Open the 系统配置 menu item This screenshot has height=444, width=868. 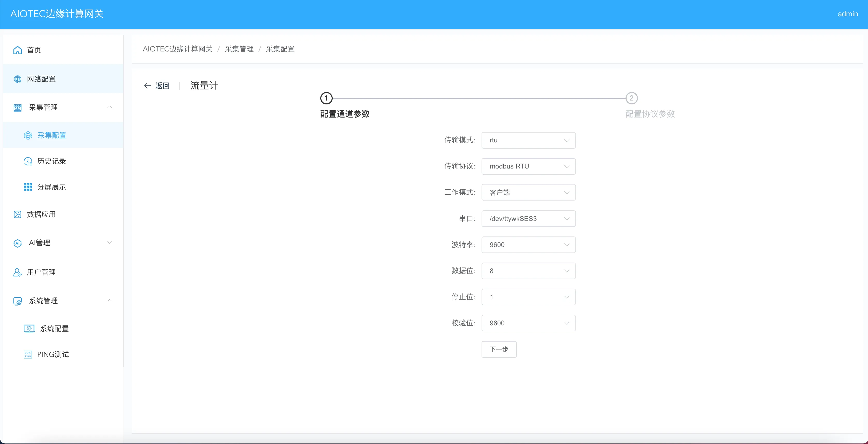(x=54, y=328)
